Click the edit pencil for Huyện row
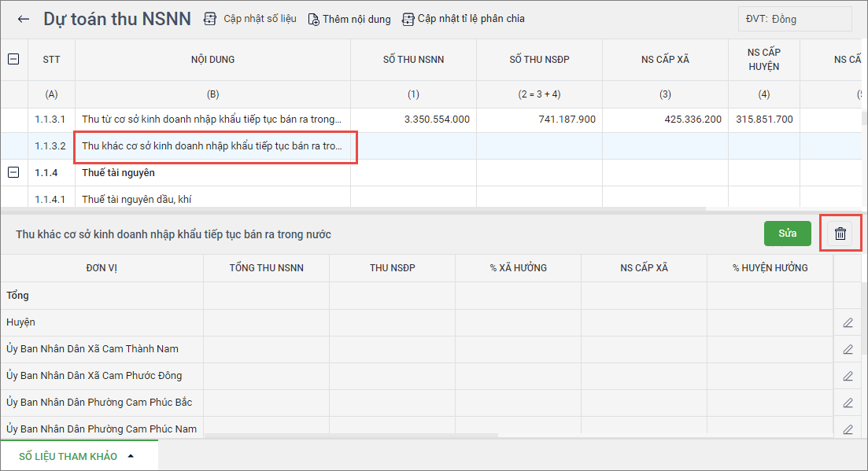The image size is (868, 471). pos(848,322)
